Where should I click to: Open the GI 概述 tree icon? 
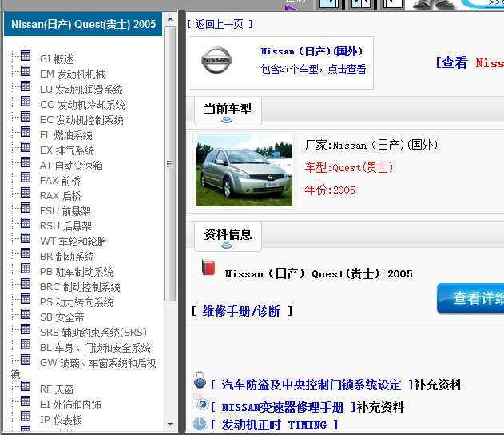[26, 56]
